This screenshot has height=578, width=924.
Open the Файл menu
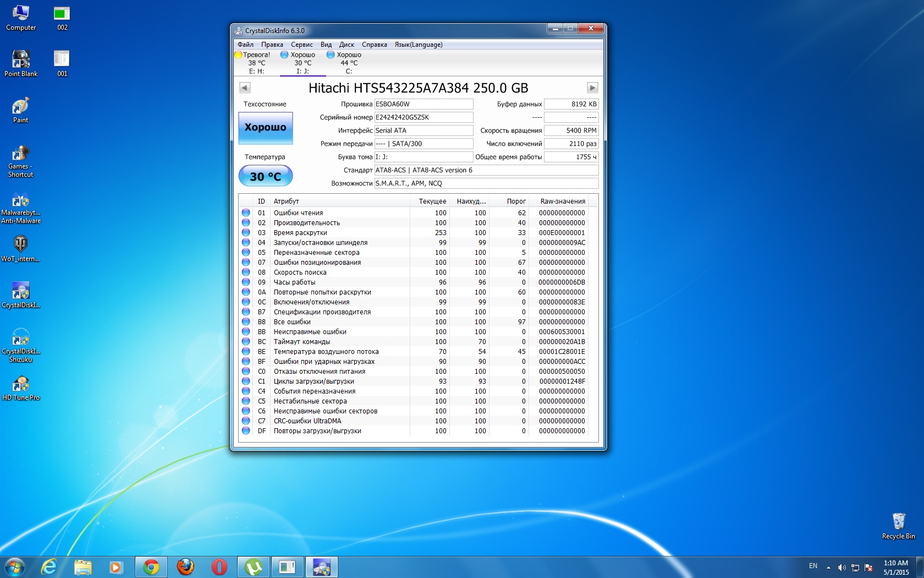[245, 45]
